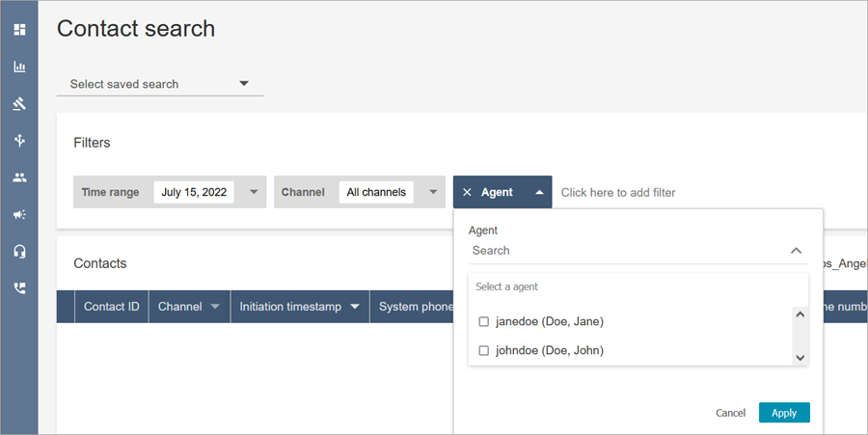Open the dashboard icon in the sidebar
This screenshot has width=868, height=435.
point(19,30)
